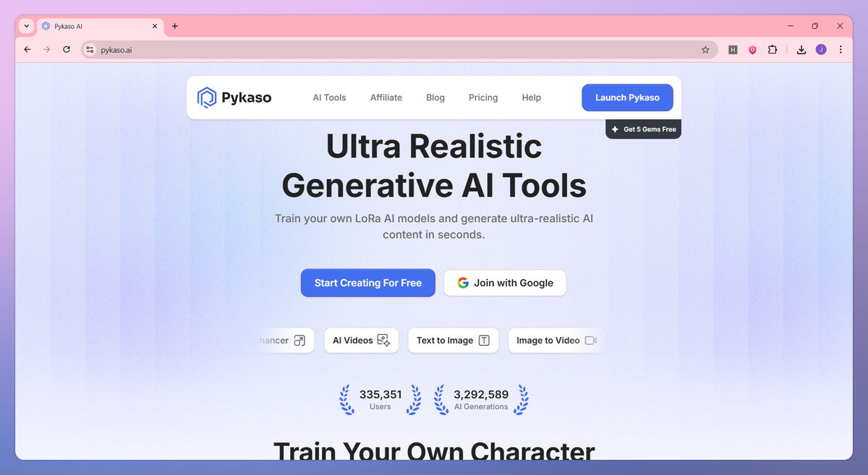868x475 pixels.
Task: Click Start Creating For Free
Action: click(368, 283)
